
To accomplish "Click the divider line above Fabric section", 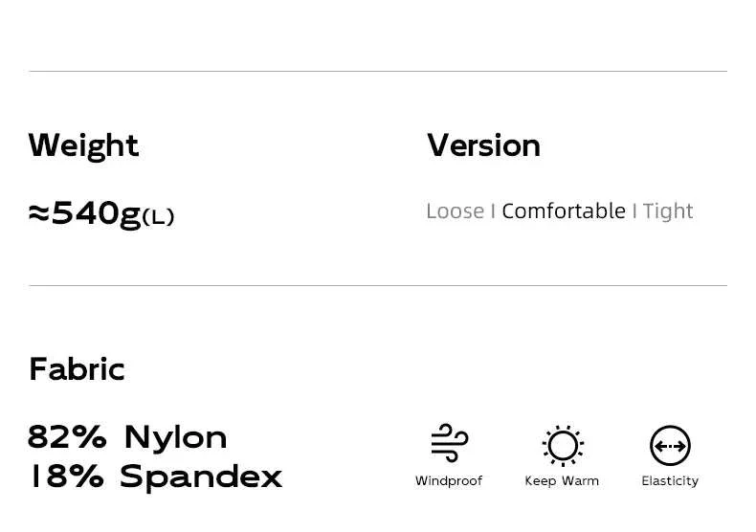I will coord(378,286).
